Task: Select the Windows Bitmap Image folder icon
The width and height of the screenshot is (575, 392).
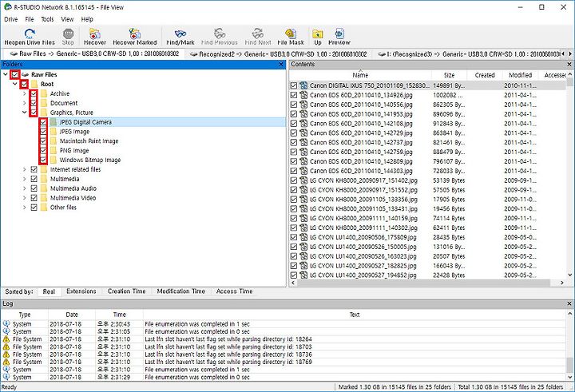Action: pyautogui.click(x=54, y=160)
